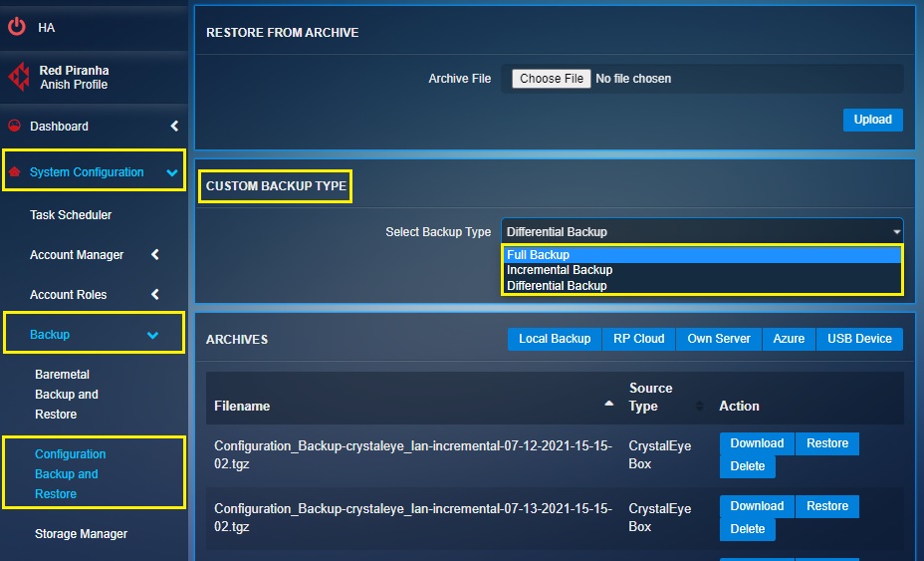Click the Choose File button
This screenshot has width=924, height=561.
click(x=551, y=79)
